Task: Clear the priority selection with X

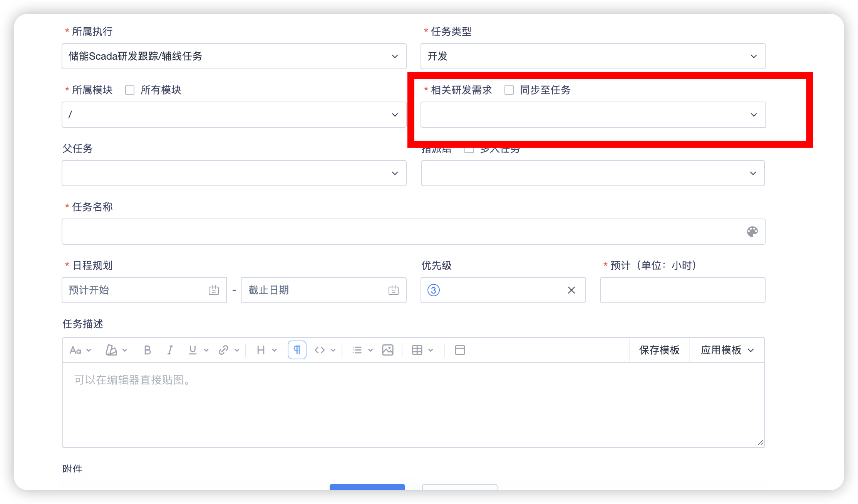Action: click(x=571, y=290)
